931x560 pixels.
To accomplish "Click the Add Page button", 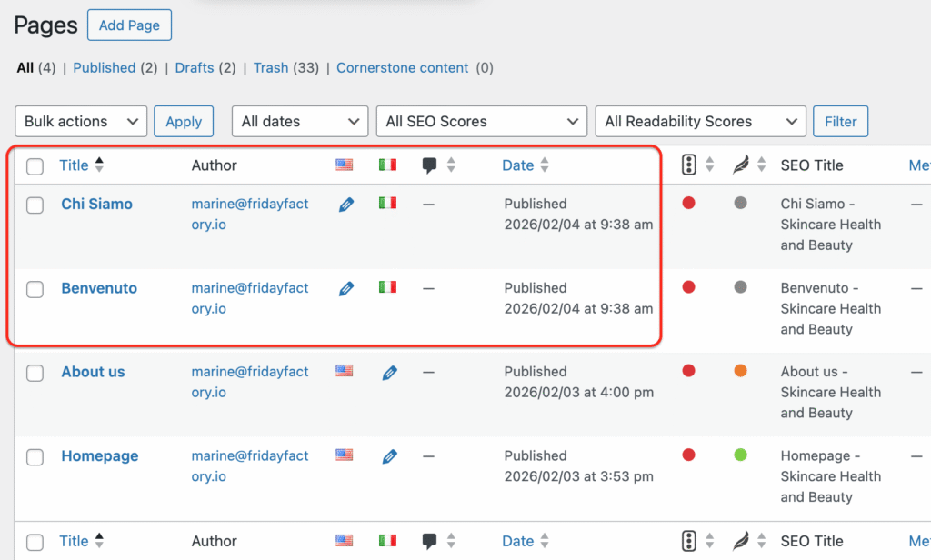I will click(129, 25).
